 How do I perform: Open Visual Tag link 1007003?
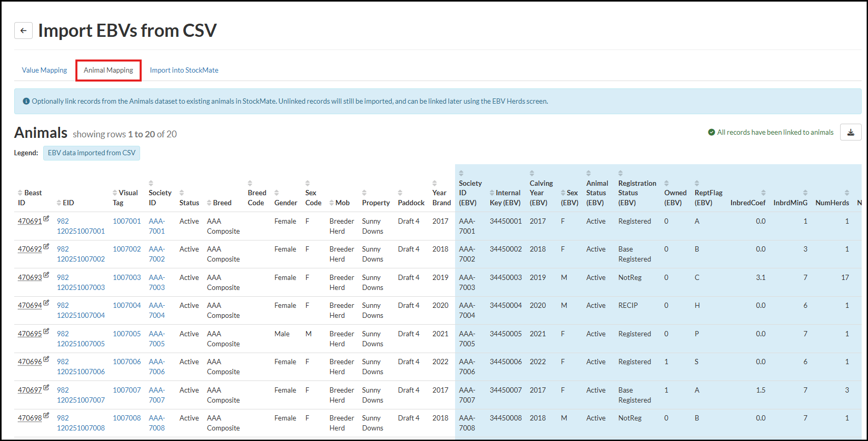127,277
